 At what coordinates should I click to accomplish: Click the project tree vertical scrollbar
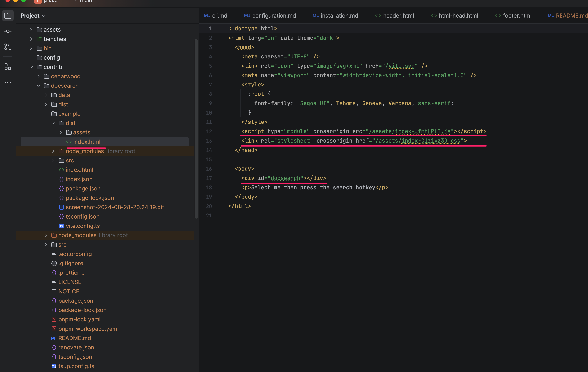[196, 129]
